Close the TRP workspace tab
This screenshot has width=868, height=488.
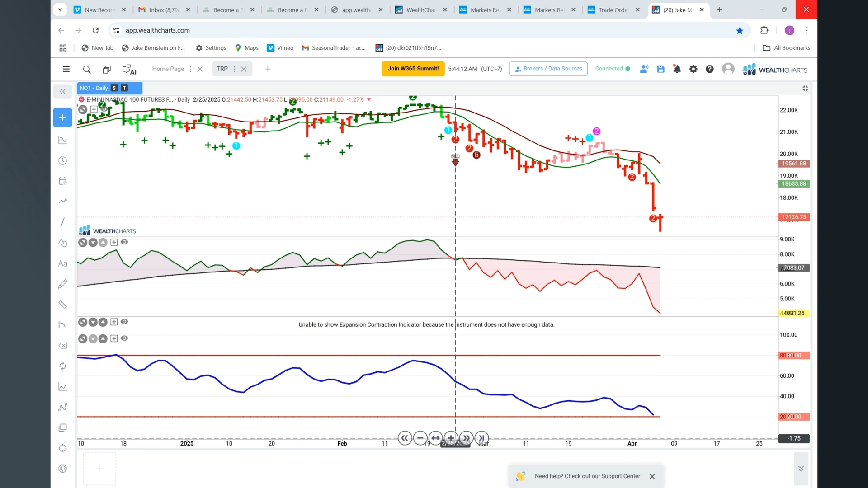tap(244, 69)
